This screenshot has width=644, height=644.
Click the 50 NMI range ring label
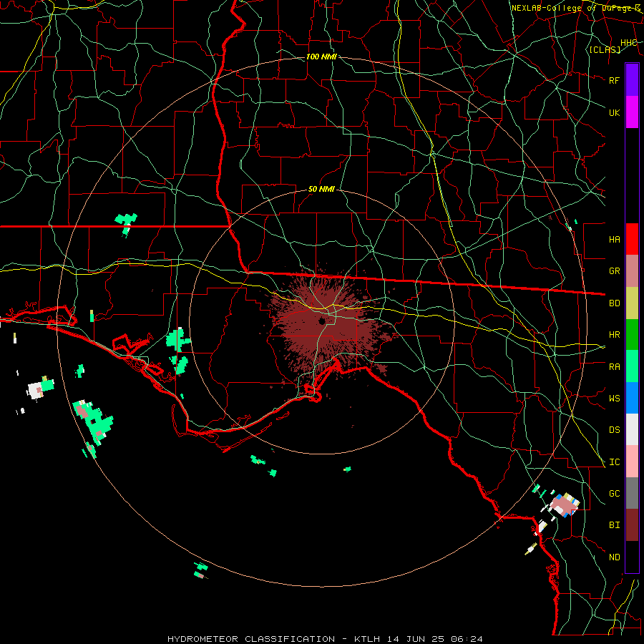pyautogui.click(x=321, y=189)
